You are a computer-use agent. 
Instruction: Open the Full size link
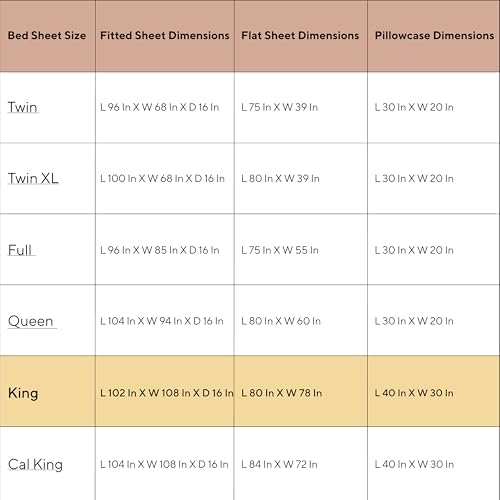pyautogui.click(x=20, y=250)
